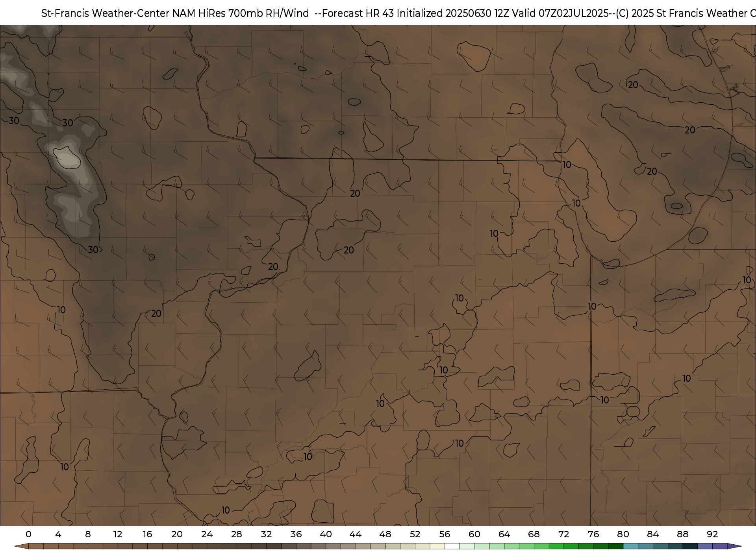Click colorbar legend label "92"

pyautogui.click(x=712, y=534)
